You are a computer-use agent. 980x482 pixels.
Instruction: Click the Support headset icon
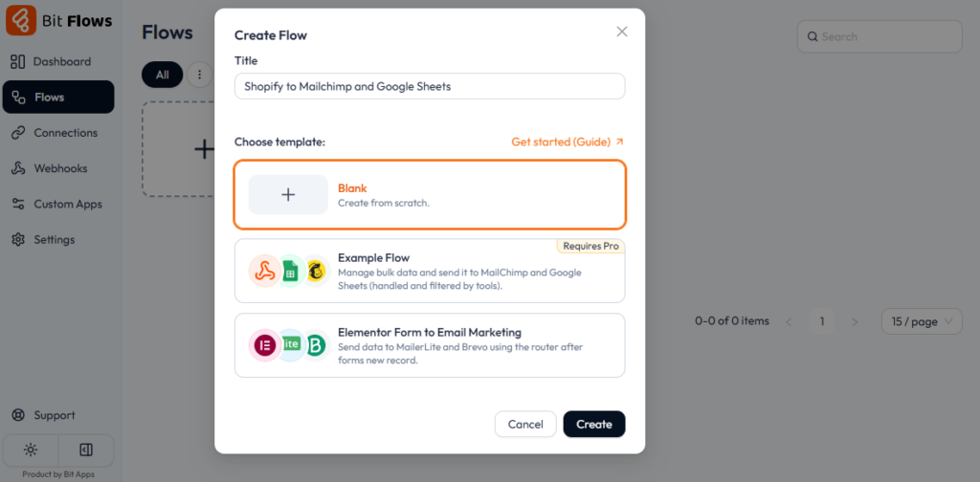tap(17, 415)
